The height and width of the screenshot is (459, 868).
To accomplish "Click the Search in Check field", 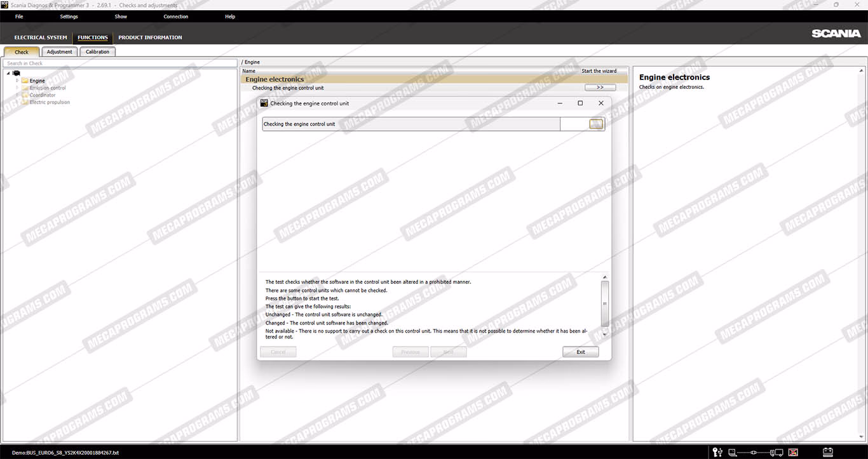I will tap(121, 63).
